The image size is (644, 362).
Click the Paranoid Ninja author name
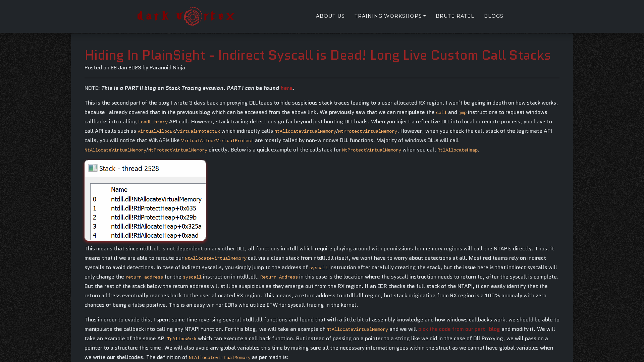tap(167, 68)
